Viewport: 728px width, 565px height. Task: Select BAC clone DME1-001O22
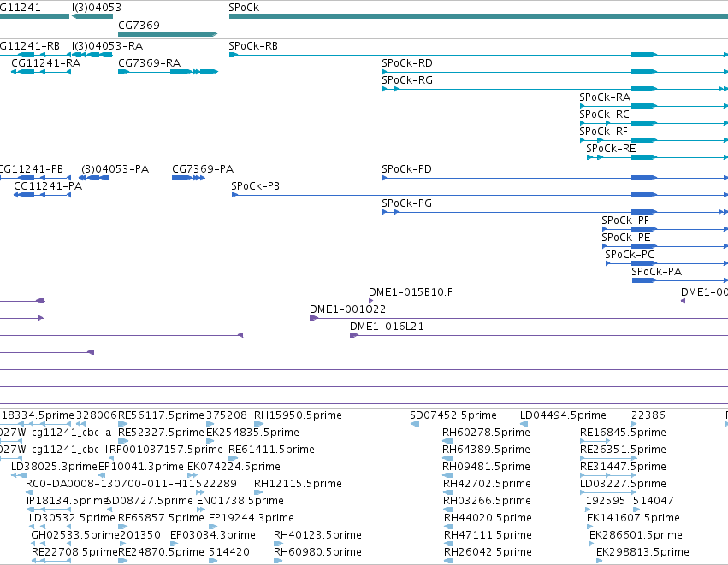pyautogui.click(x=518, y=318)
